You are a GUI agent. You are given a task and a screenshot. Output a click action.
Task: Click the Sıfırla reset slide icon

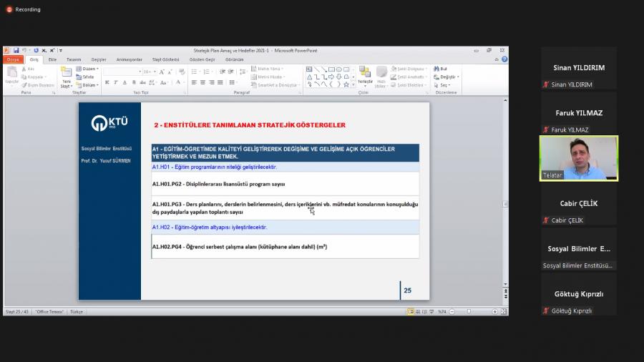pos(85,77)
